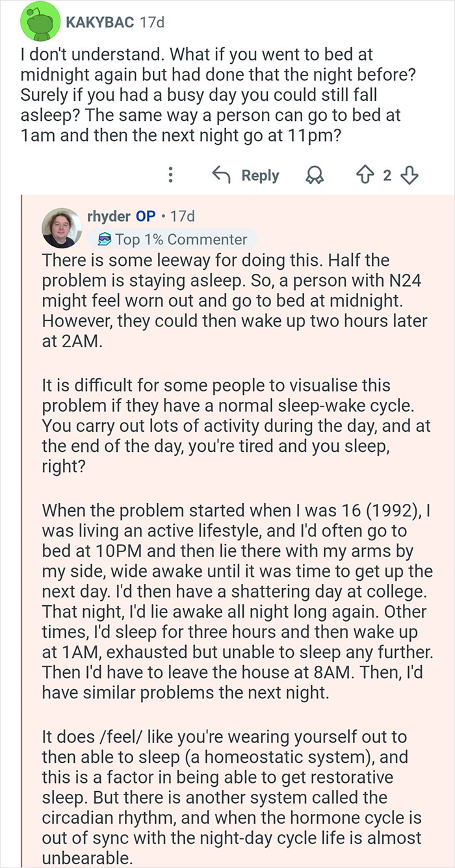455x868 pixels.
Task: Open the more options menu for the comment
Action: point(170,175)
